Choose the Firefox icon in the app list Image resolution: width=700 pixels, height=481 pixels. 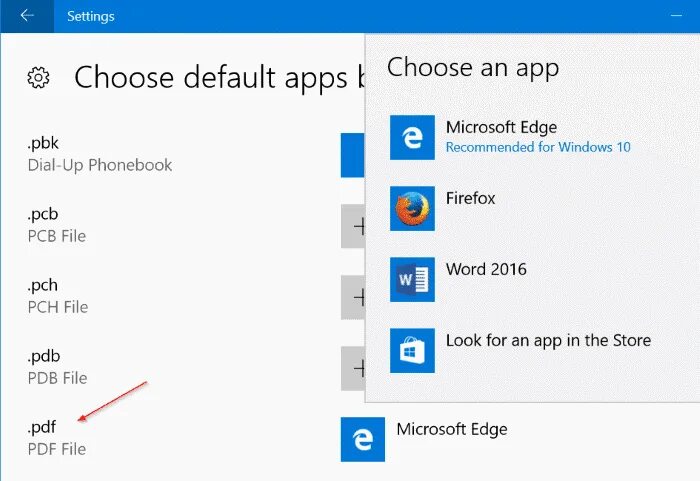click(x=412, y=209)
